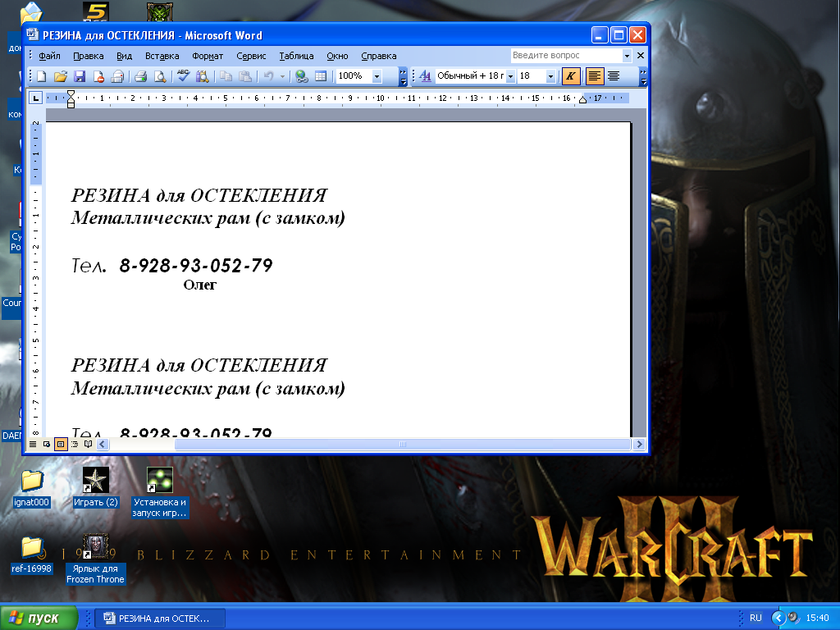Expand hidden tray icons arrow

point(778,619)
